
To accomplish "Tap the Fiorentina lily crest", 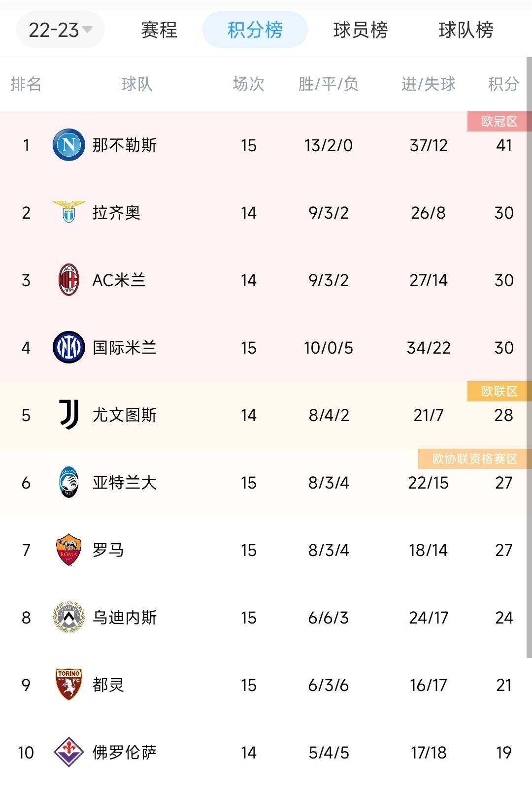I will (x=69, y=752).
